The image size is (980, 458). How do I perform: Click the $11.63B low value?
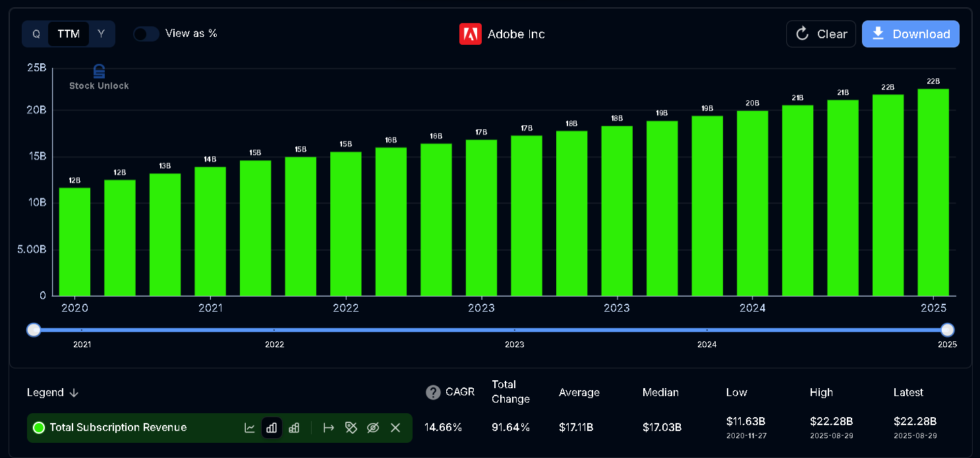click(745, 422)
